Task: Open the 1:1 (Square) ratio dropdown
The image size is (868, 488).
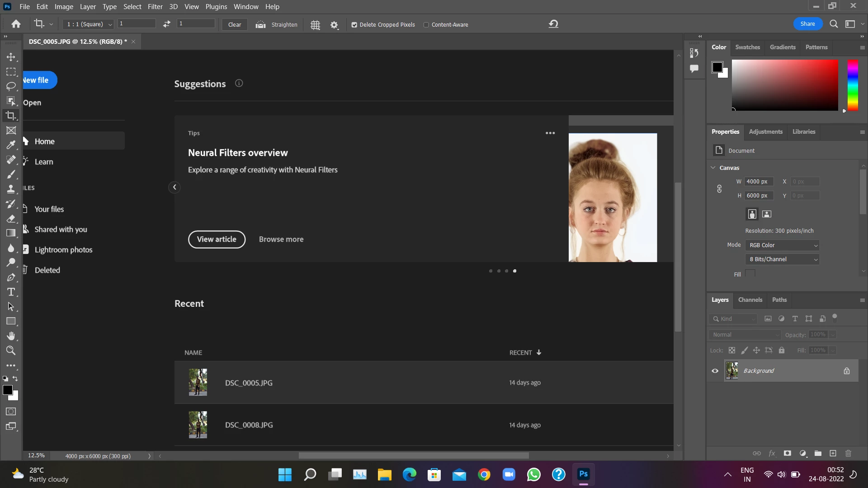Action: coord(89,24)
